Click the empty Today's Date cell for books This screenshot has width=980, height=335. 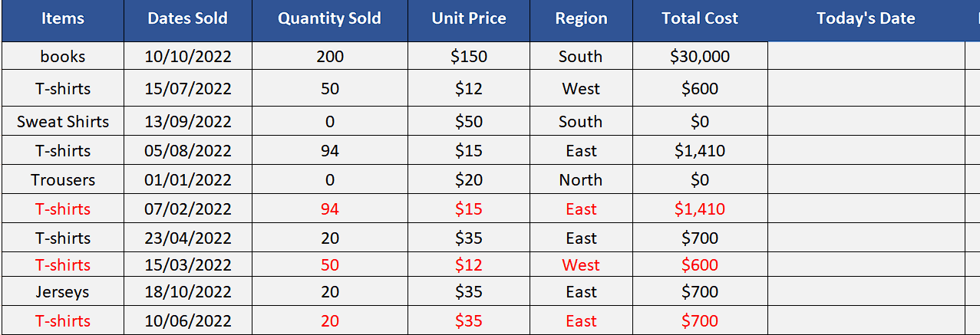866,56
